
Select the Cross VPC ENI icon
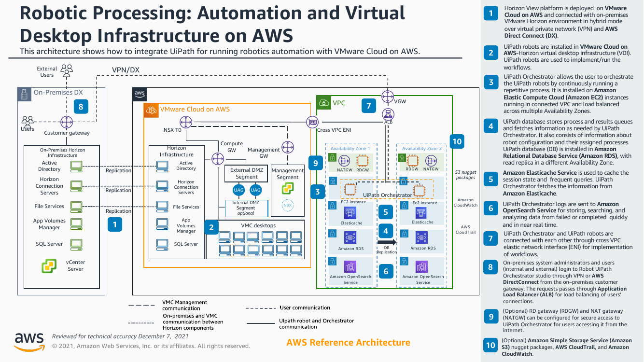[x=312, y=121]
